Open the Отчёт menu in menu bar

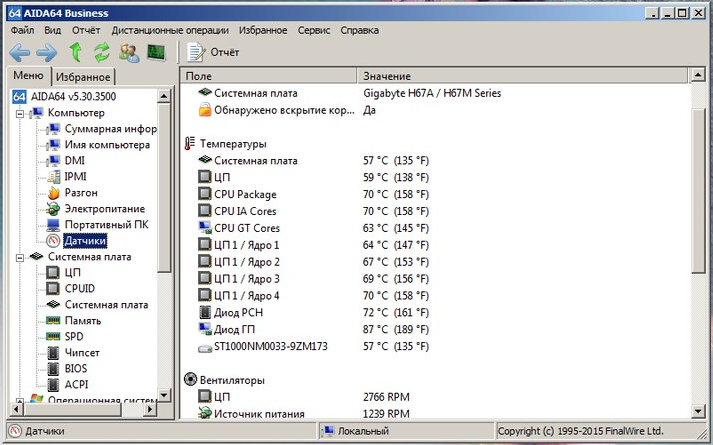[86, 30]
